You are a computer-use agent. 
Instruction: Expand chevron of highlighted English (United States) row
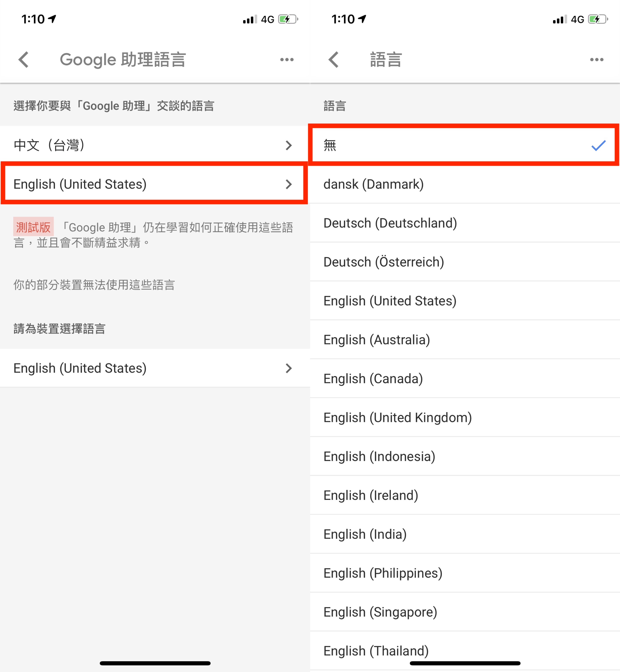(288, 184)
